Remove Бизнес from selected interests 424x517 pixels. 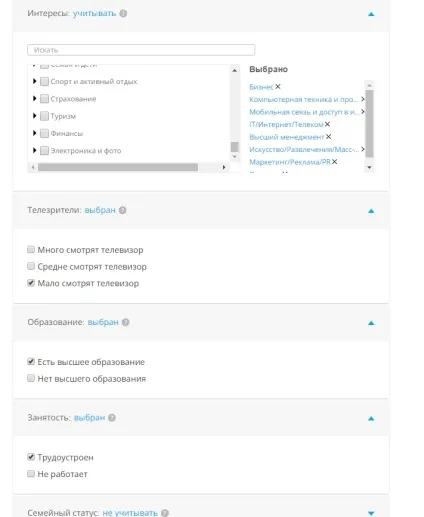(278, 87)
